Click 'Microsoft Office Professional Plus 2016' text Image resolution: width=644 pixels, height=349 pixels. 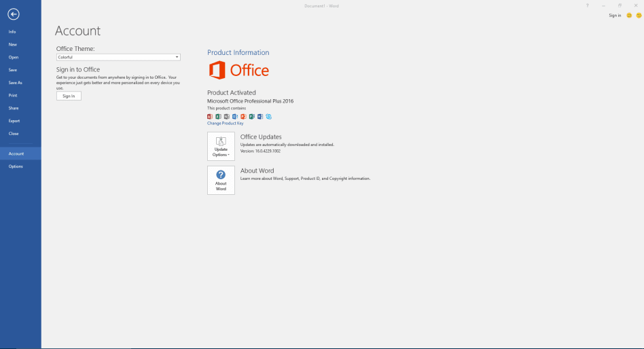pos(250,101)
